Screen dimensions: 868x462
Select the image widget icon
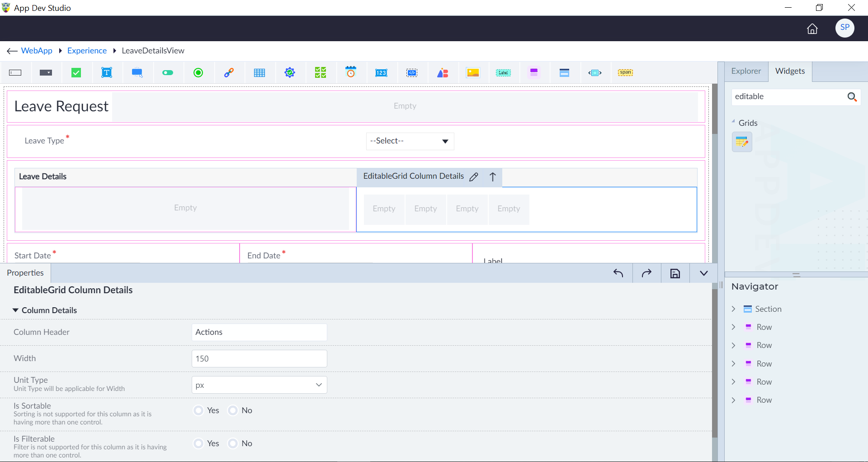coord(473,72)
